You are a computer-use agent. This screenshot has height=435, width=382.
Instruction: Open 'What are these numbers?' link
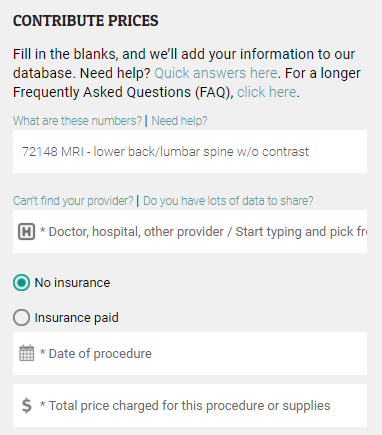tap(77, 121)
